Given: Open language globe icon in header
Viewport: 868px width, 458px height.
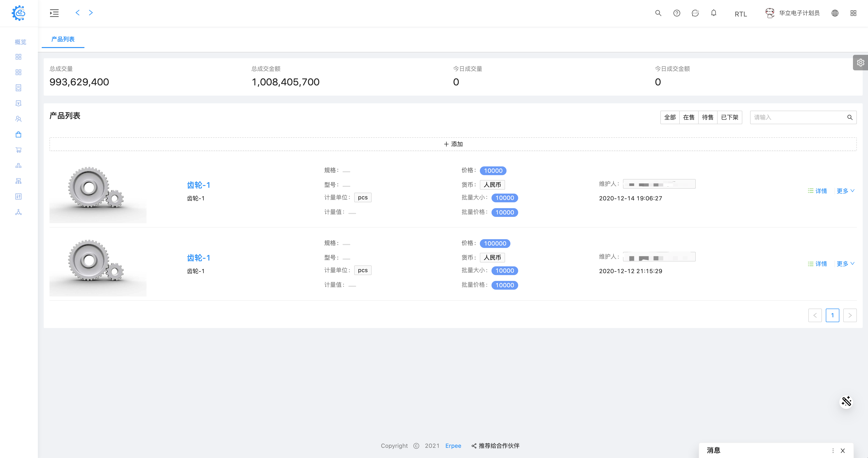Looking at the screenshot, I should click(835, 13).
